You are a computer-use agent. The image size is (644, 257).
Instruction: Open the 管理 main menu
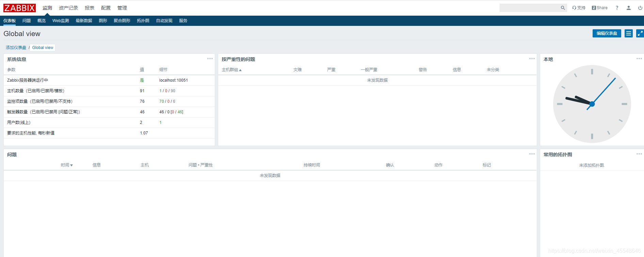122,8
